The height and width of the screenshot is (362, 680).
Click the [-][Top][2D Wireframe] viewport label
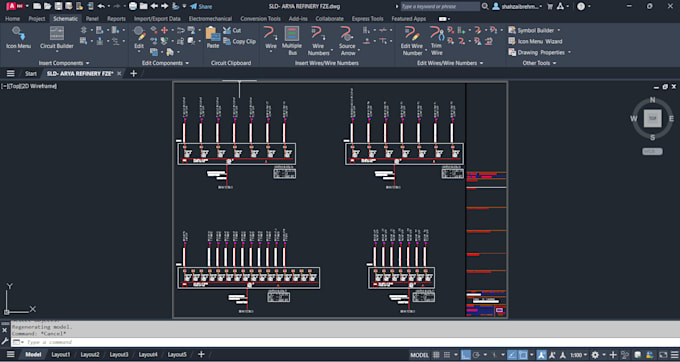pos(29,86)
